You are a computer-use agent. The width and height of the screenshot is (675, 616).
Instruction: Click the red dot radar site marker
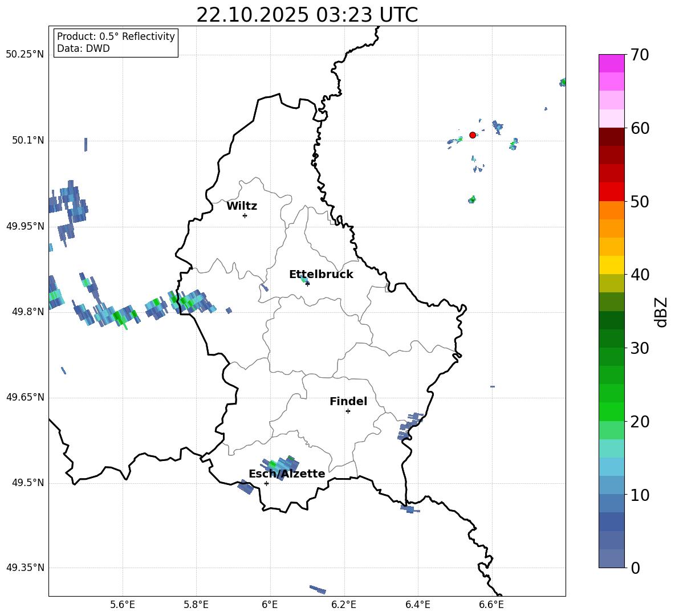(473, 135)
